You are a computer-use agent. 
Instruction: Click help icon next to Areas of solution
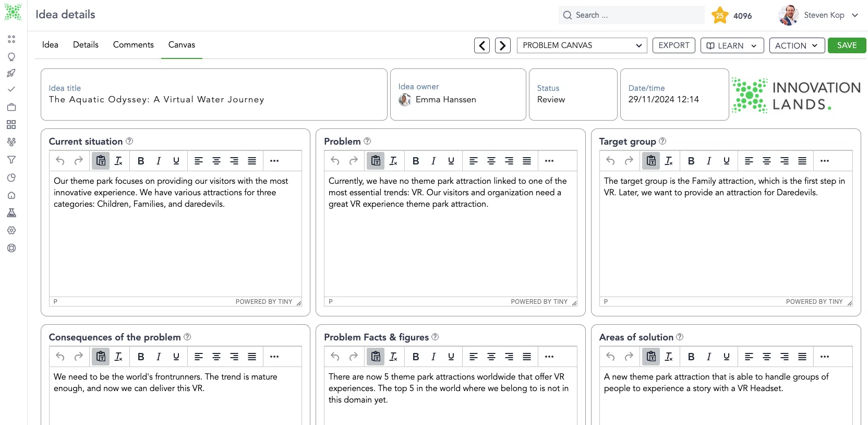click(680, 337)
